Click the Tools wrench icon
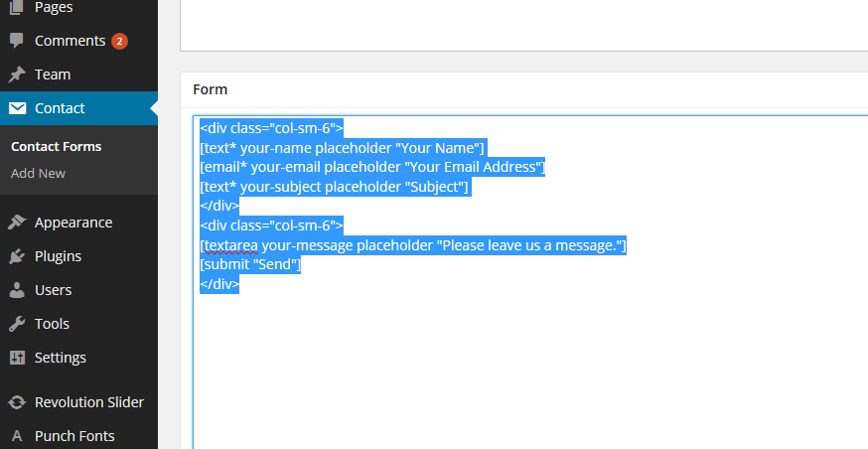This screenshot has height=449, width=868. click(x=17, y=324)
